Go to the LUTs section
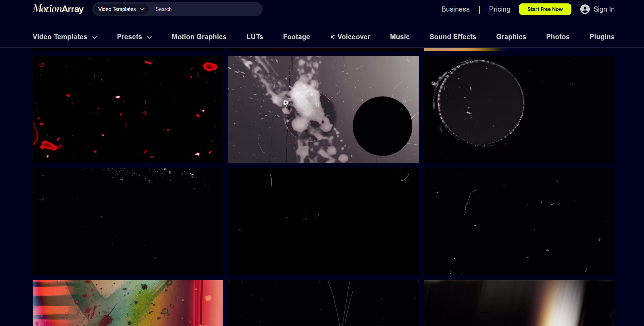 click(x=255, y=37)
